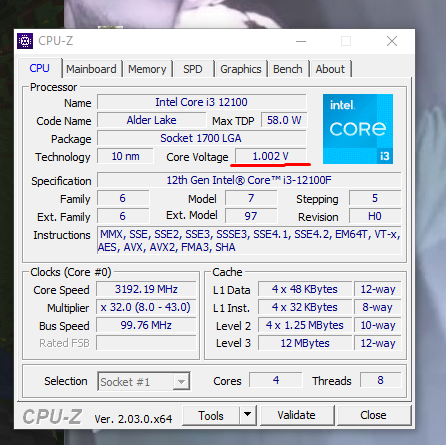Screen dimensions: 446x445
Task: Click the CPU-Z application icon in title bar
Action: (x=25, y=41)
